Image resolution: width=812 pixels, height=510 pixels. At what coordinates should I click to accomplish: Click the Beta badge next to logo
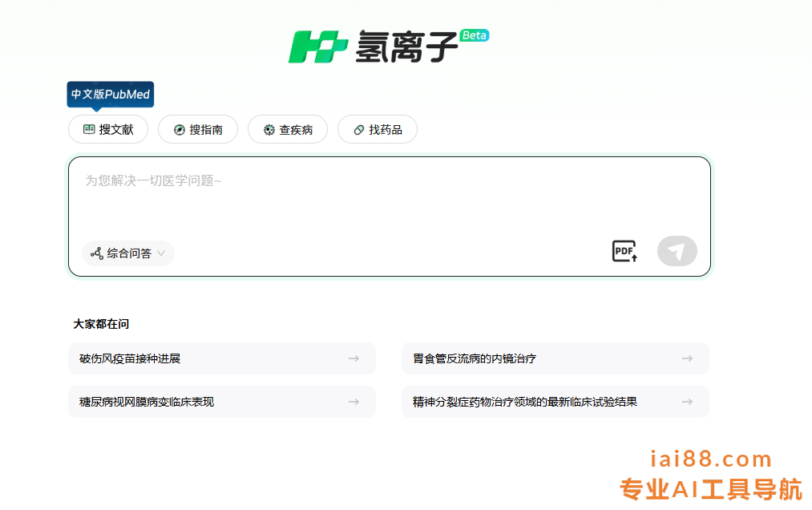coord(475,35)
